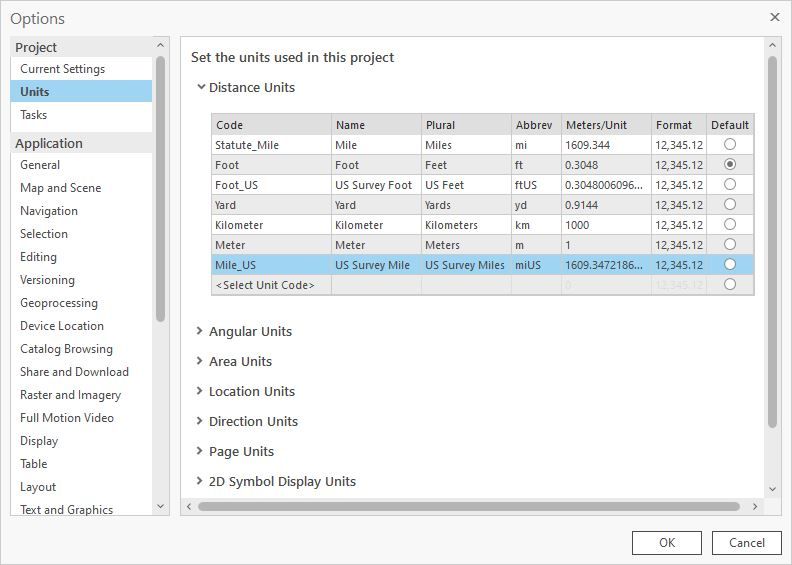The height and width of the screenshot is (565, 792).
Task: Confirm changes with OK button
Action: (667, 543)
